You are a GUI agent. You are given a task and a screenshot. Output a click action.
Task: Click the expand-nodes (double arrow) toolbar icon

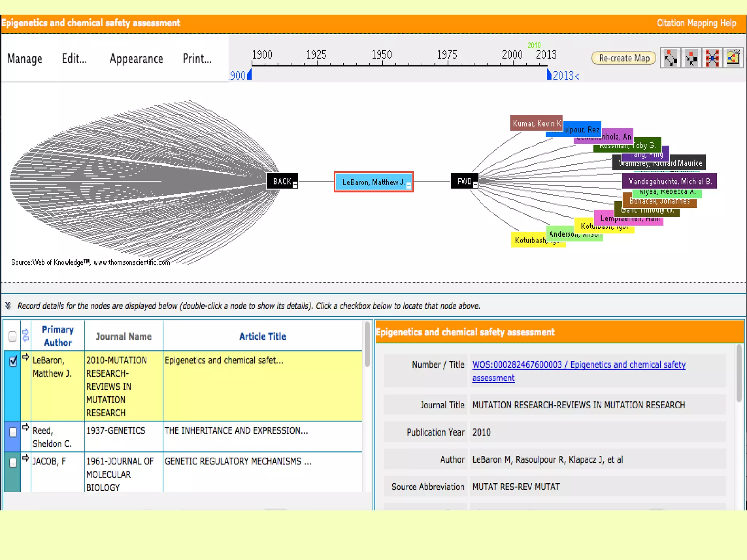(x=670, y=58)
